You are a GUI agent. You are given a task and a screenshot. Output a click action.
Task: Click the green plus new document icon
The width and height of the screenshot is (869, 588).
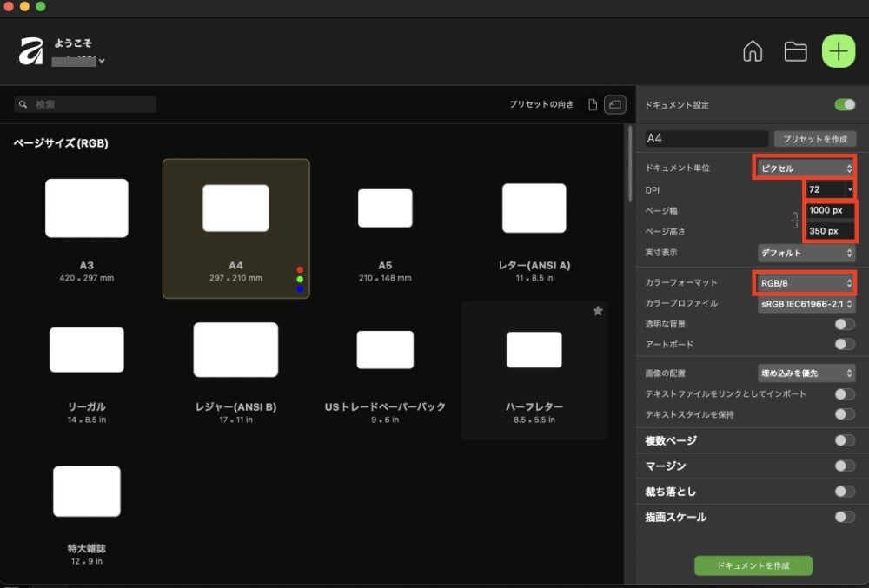pos(838,50)
